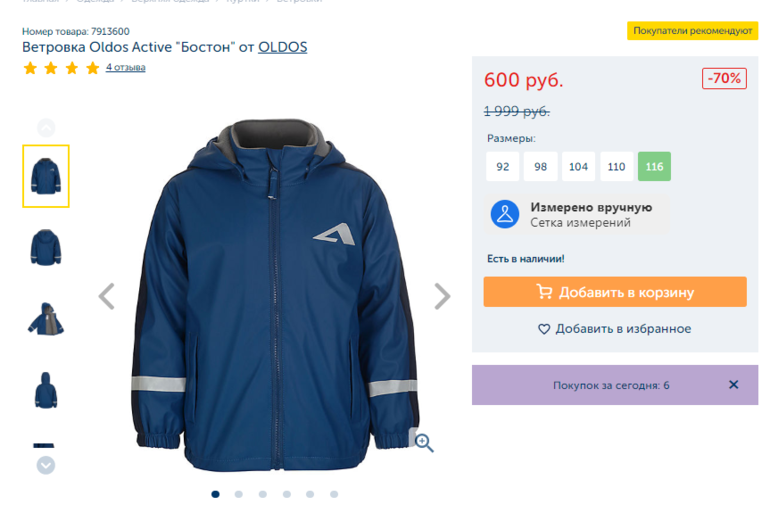This screenshot has height=513, width=770.
Task: Select size 98
Action: (540, 167)
